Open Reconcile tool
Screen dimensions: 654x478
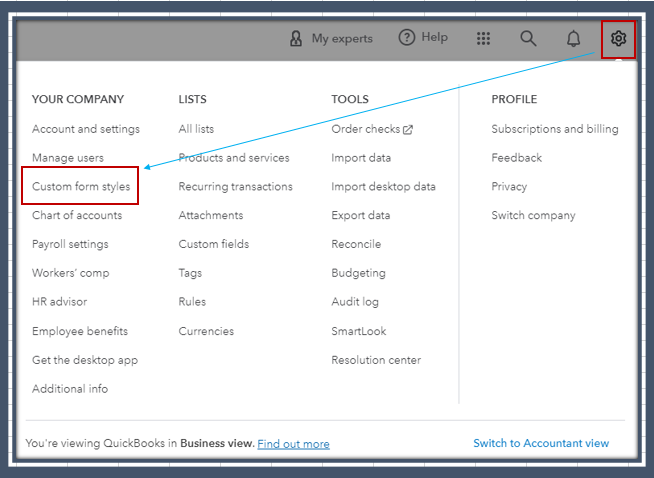pos(356,244)
